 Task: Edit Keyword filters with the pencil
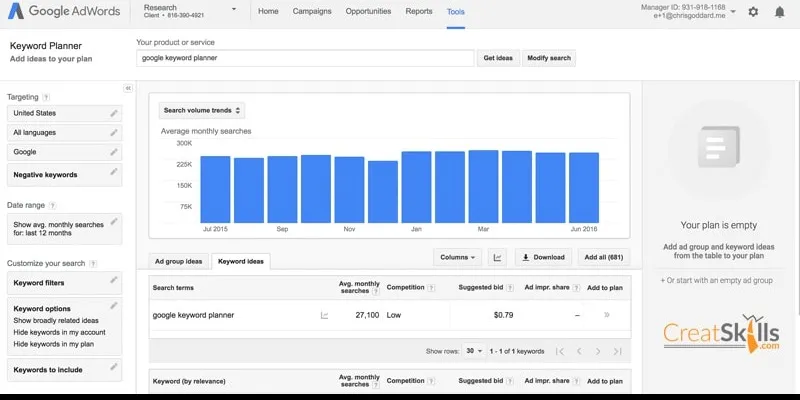coord(114,280)
